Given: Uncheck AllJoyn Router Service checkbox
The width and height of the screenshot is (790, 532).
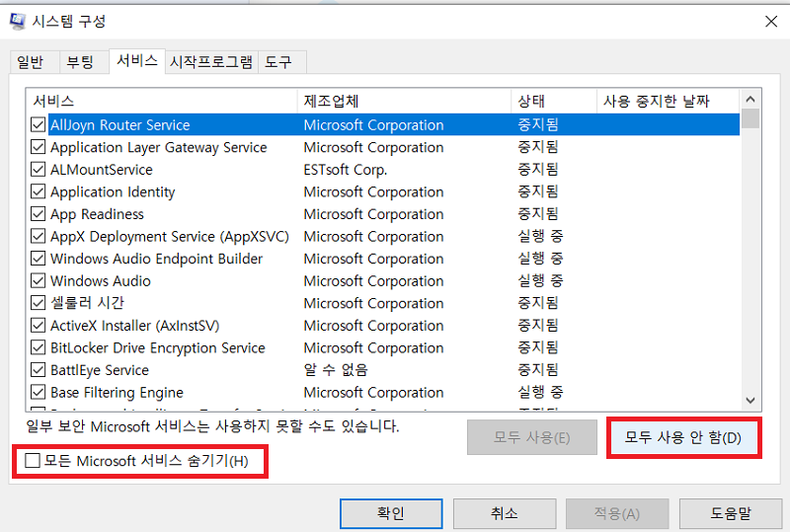Looking at the screenshot, I should [x=38, y=124].
